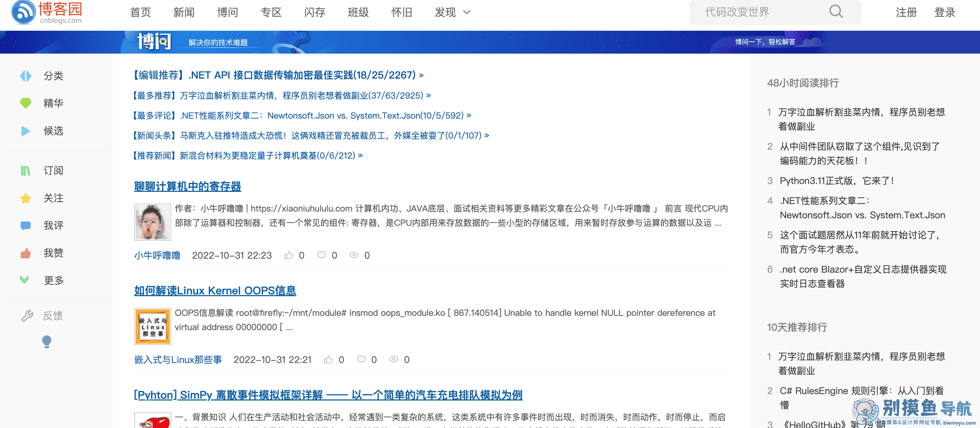This screenshot has height=428, width=980.
Task: Click 小牛呼噜噜 author avatar thumbnail
Action: pyautogui.click(x=152, y=222)
